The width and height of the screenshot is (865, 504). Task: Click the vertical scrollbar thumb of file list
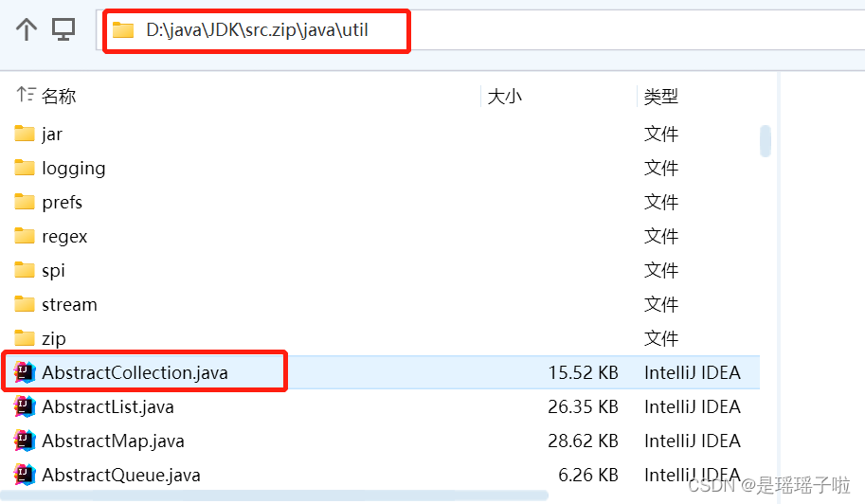(x=766, y=141)
